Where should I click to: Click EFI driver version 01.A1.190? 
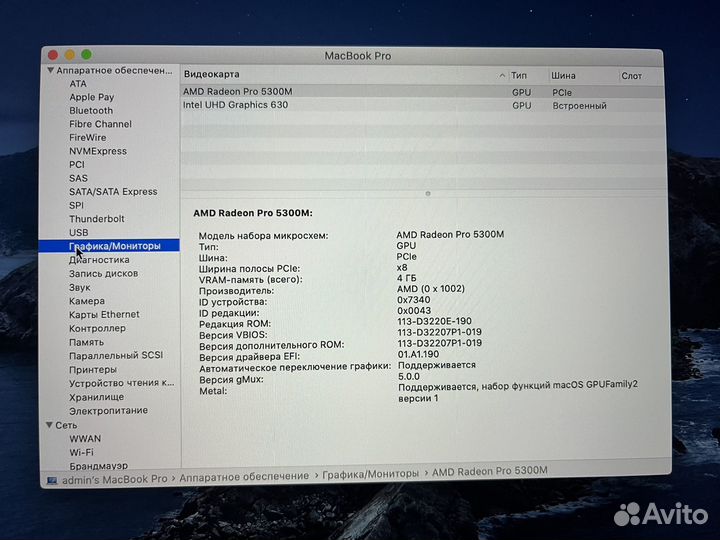click(418, 354)
